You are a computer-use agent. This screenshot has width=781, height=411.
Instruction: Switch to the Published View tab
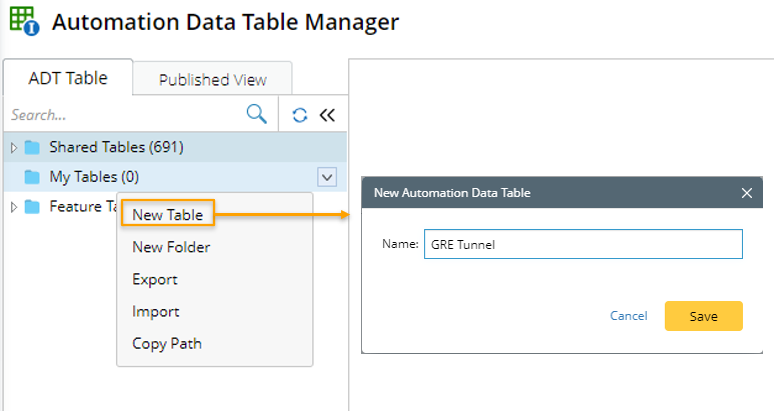point(212,80)
